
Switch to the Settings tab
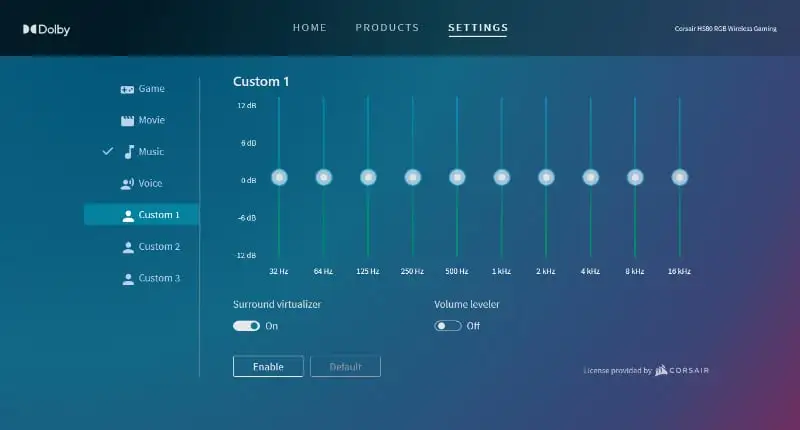(x=477, y=28)
